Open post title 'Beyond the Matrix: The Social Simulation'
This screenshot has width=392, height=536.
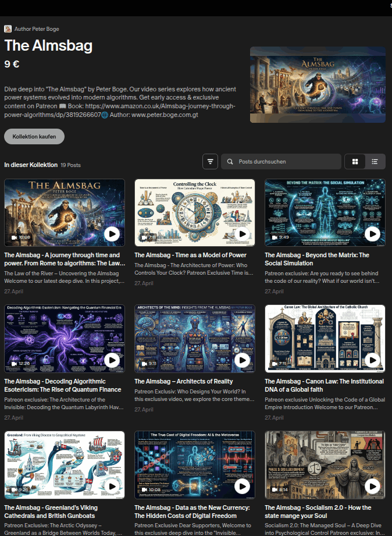click(317, 259)
